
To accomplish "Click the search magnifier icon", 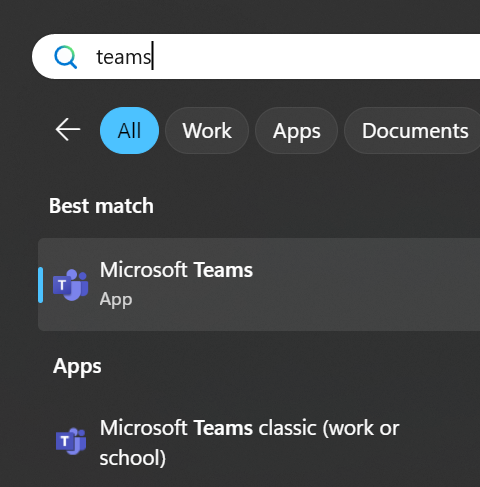I will coord(66,57).
